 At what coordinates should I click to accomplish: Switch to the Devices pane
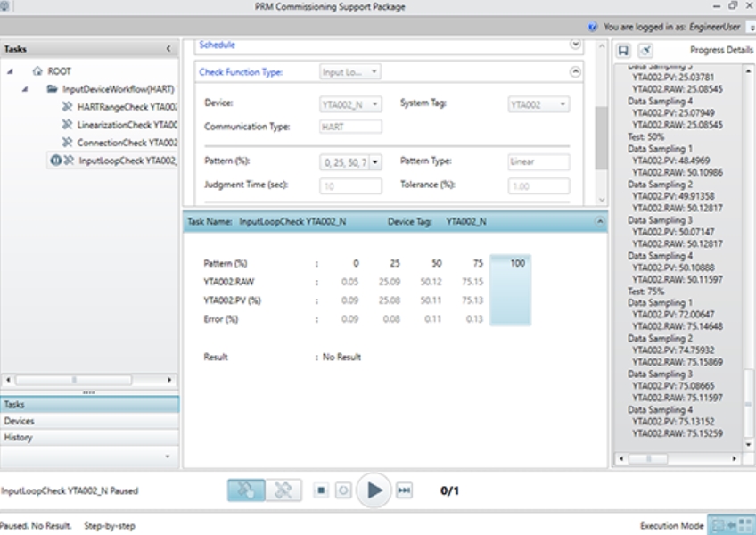90,421
